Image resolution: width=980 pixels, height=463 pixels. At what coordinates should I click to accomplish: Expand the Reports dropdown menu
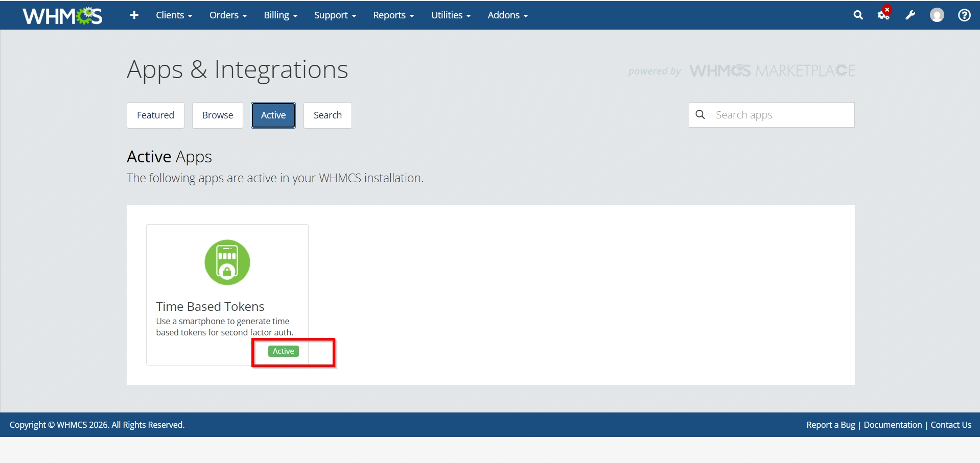(x=393, y=15)
